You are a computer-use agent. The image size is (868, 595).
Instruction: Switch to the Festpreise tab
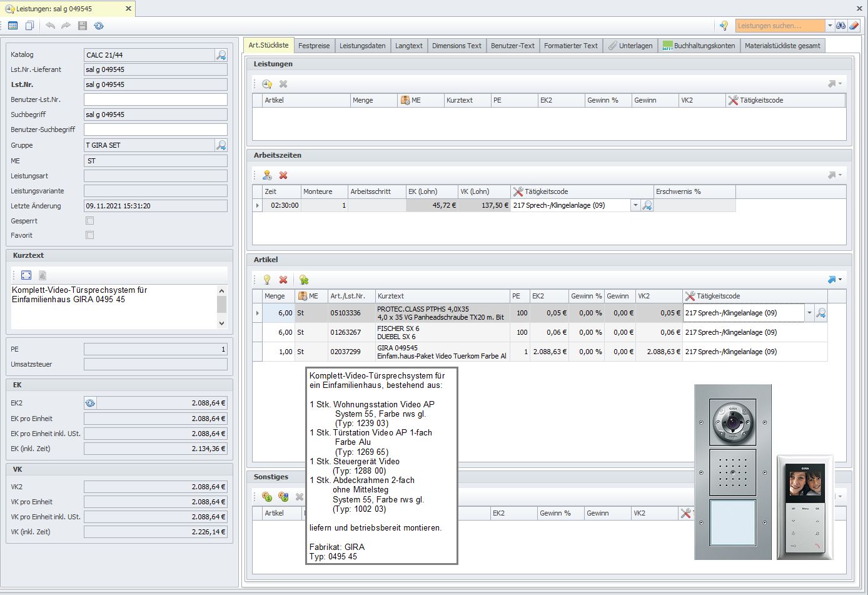click(314, 46)
